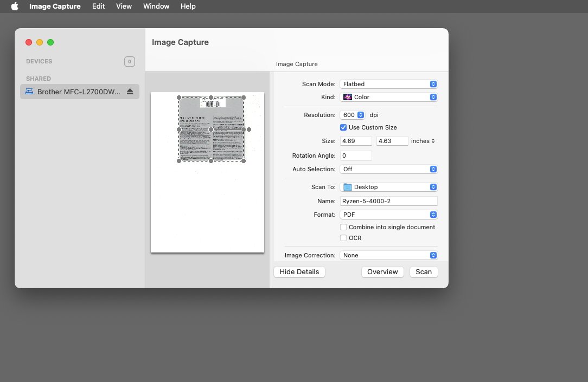Viewport: 588px width, 382px height.
Task: Click the Apple menu icon
Action: coord(15,7)
